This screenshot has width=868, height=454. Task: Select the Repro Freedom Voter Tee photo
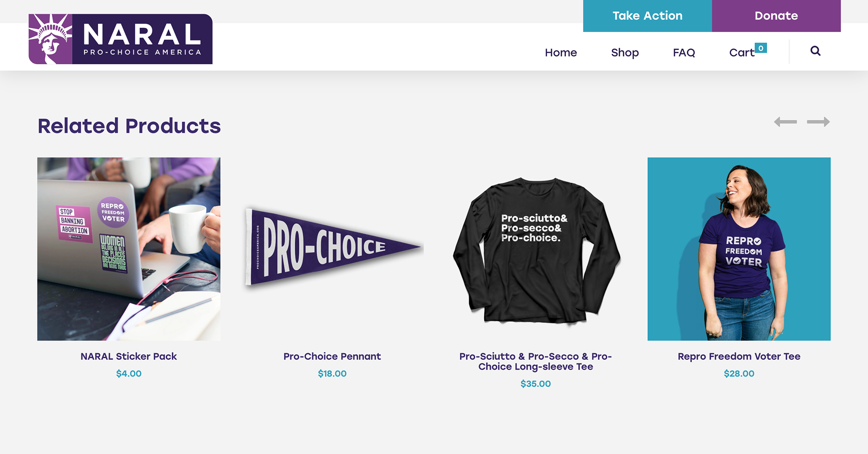tap(739, 249)
